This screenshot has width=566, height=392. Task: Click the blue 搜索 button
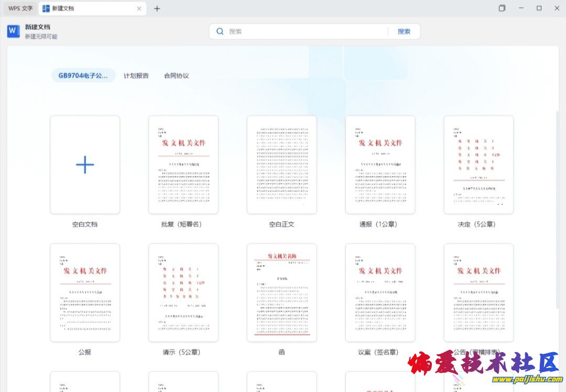coord(404,31)
